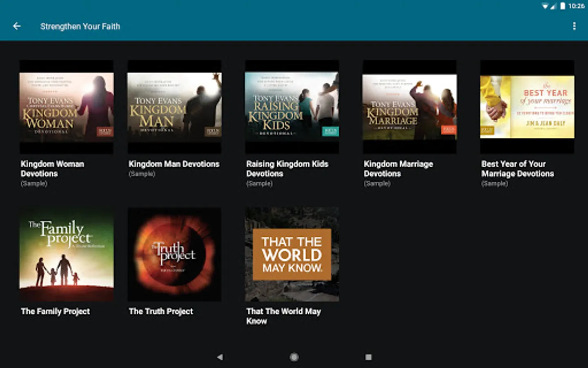Open The Family Project cover image
588x368 pixels.
click(67, 254)
